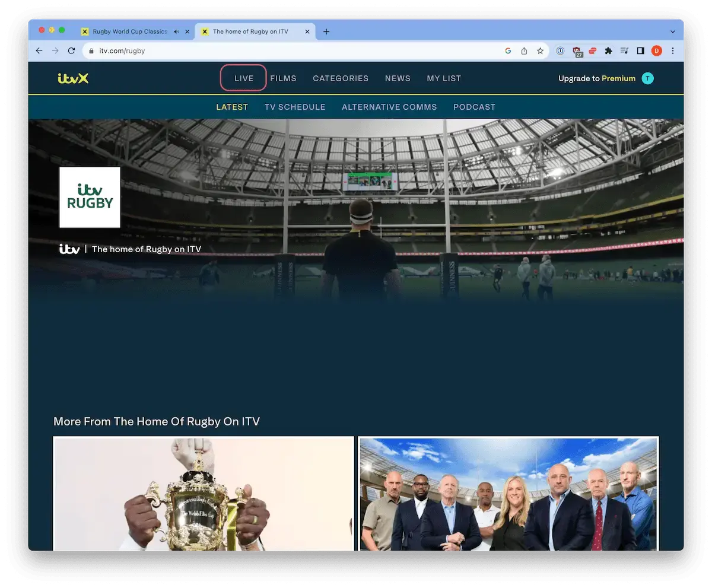Open the uBlock extension showing 27

tap(577, 52)
